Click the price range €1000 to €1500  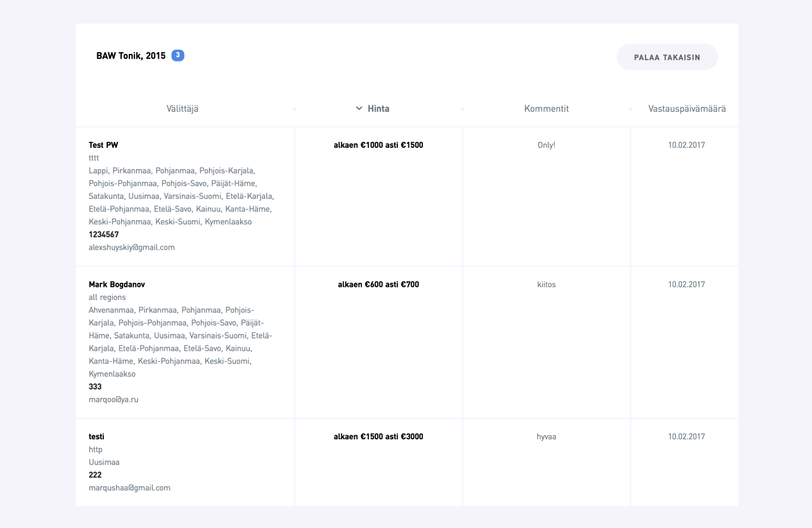coord(378,145)
